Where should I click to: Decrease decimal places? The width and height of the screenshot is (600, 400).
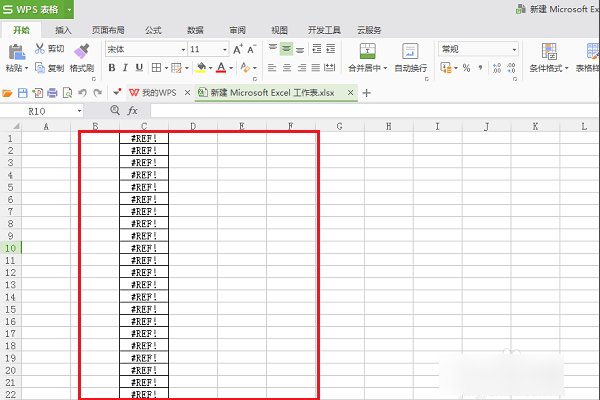[511, 68]
